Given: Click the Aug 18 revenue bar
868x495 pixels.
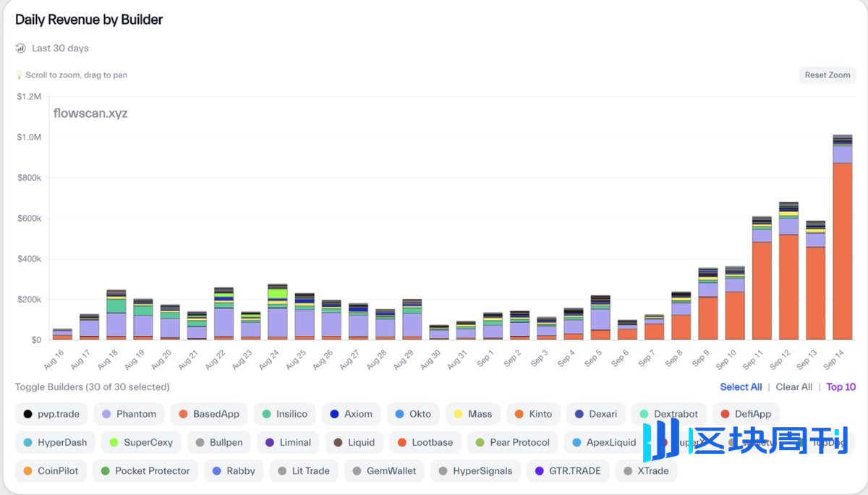Looking at the screenshot, I should 116,316.
